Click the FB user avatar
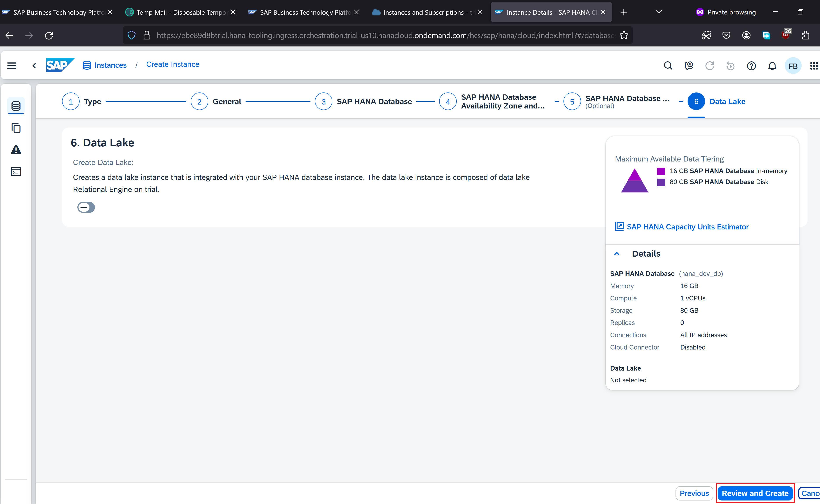 click(793, 66)
